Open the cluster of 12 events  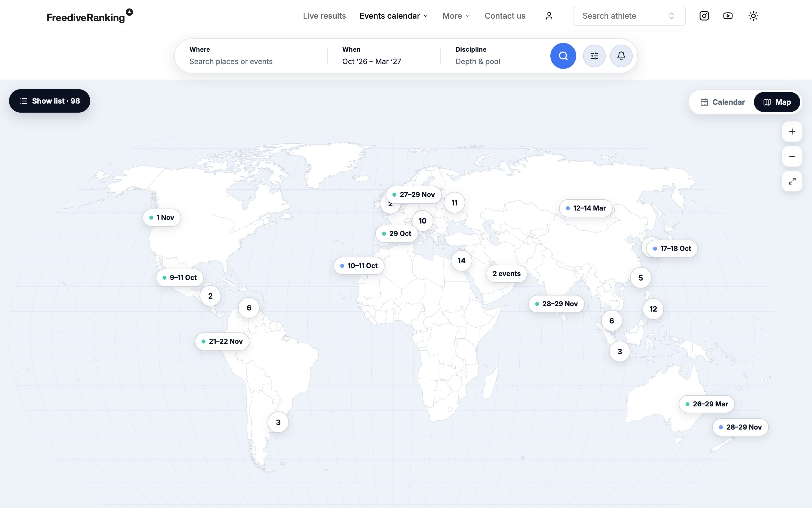click(x=653, y=309)
